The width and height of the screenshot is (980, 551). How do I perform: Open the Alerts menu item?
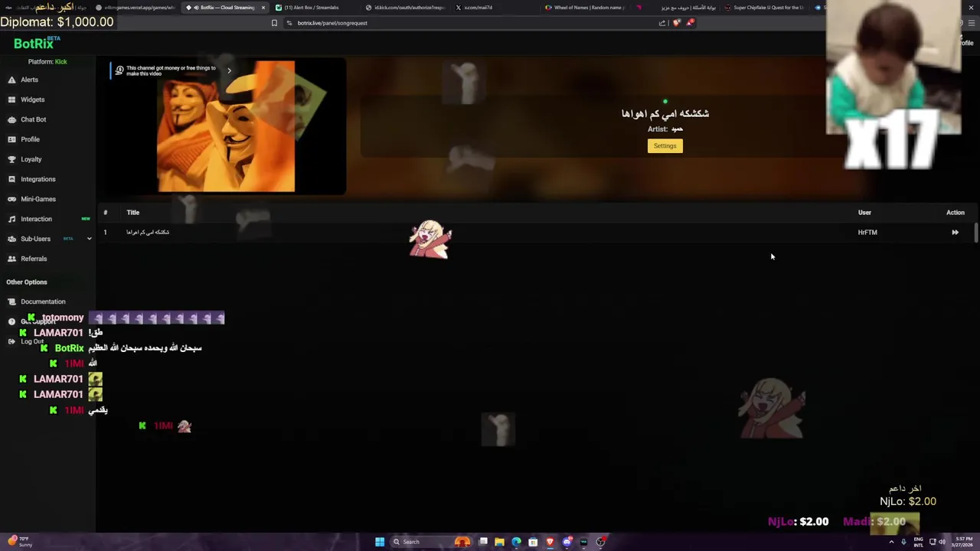pos(29,80)
